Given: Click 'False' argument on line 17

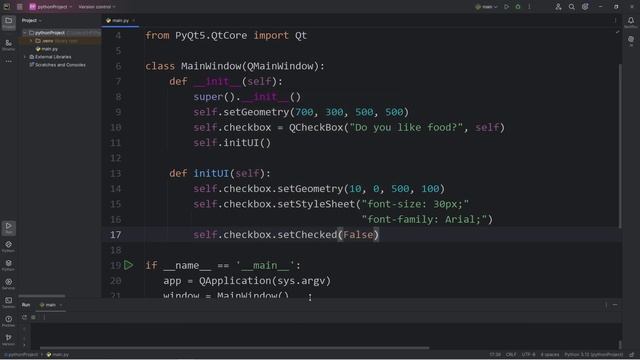Looking at the screenshot, I should point(358,235).
